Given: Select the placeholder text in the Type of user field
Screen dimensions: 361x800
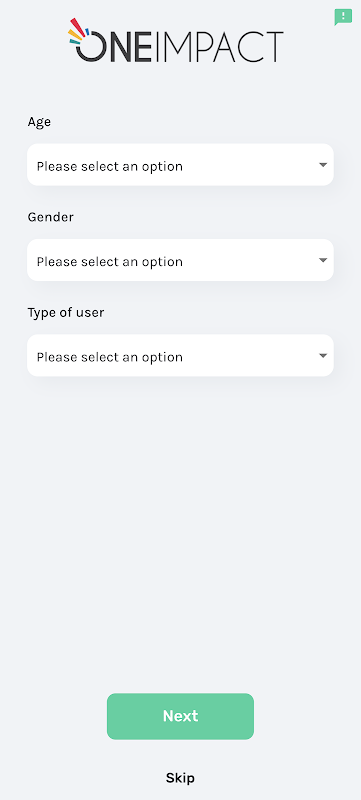Looking at the screenshot, I should point(110,357).
